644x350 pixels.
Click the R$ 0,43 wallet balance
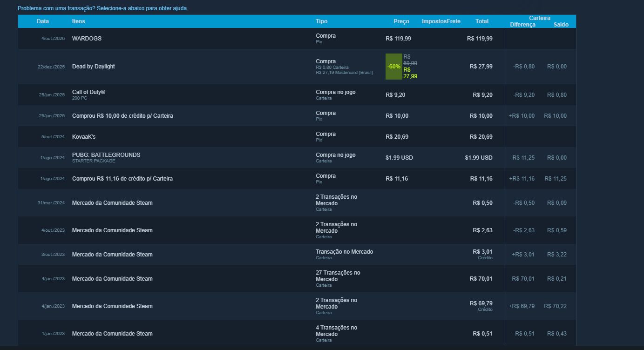pyautogui.click(x=557, y=334)
